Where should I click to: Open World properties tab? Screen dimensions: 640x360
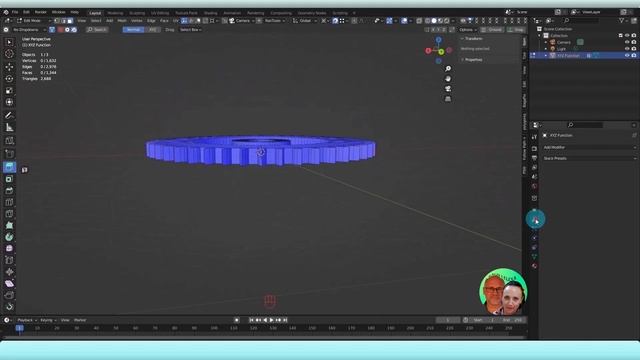[534, 186]
